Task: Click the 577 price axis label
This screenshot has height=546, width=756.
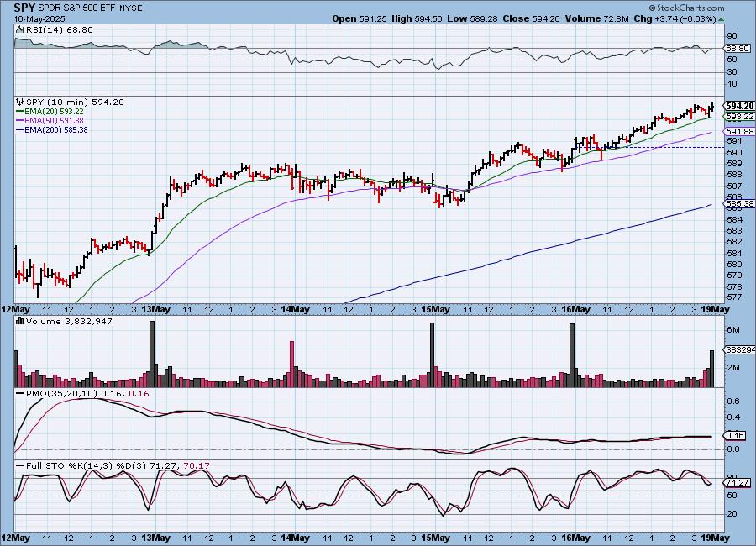Action: [734, 297]
